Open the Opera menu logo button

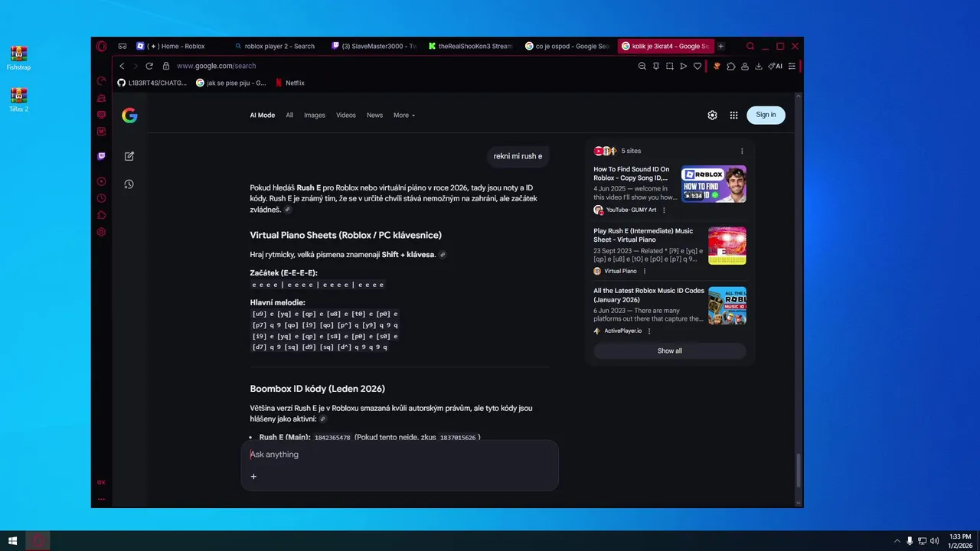[x=101, y=46]
